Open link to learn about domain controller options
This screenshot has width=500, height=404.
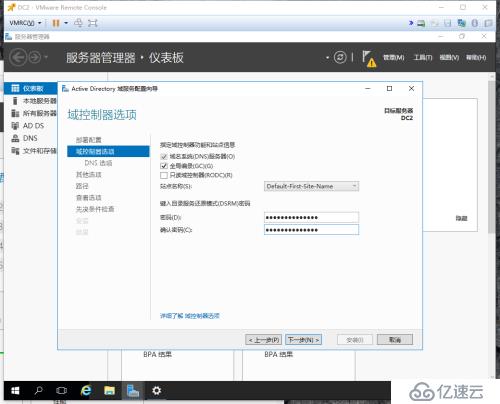tap(190, 316)
